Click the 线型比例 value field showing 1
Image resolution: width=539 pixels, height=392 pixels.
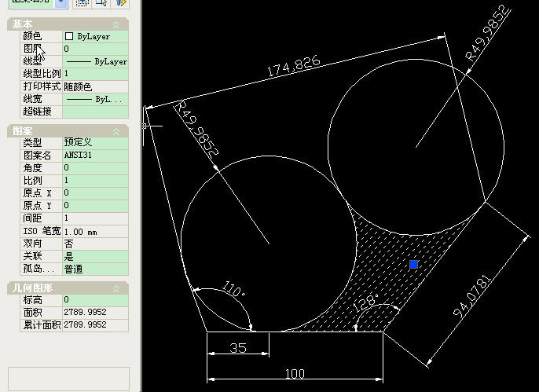point(95,74)
